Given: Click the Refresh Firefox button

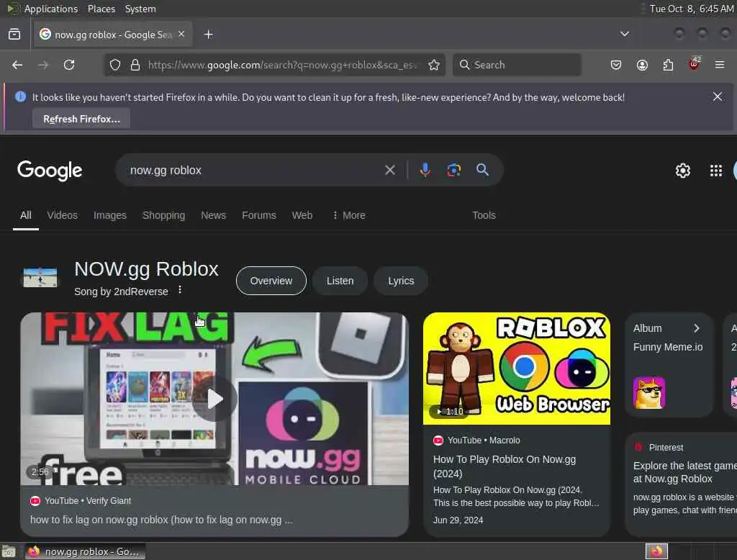Looking at the screenshot, I should tap(81, 119).
